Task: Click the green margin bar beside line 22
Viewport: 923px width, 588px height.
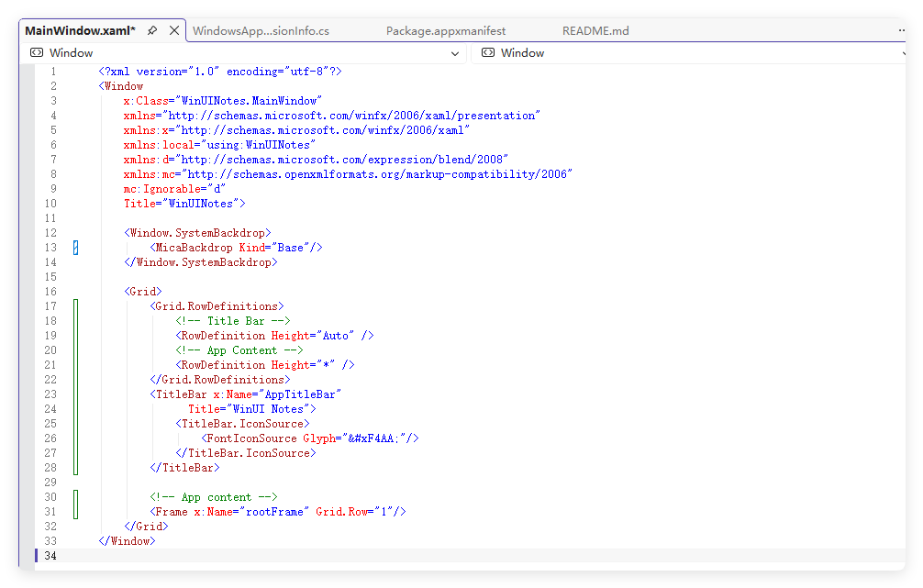Action: tap(75, 380)
